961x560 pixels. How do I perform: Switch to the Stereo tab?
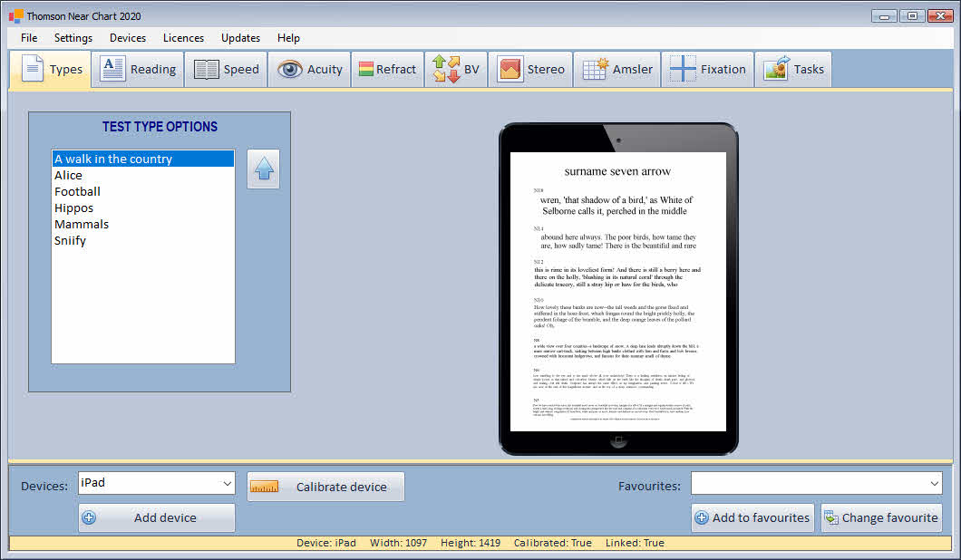pyautogui.click(x=531, y=70)
